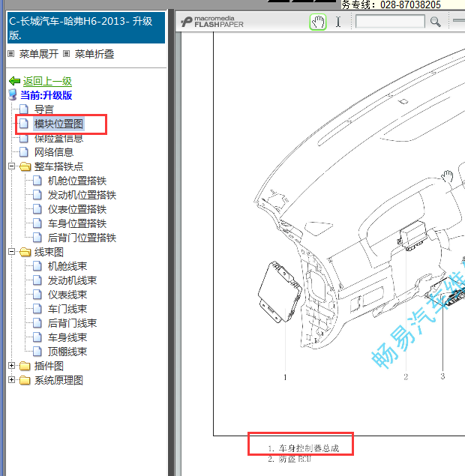
Task: Click the page icon next to 仪表位置搭铁
Action: [37, 209]
